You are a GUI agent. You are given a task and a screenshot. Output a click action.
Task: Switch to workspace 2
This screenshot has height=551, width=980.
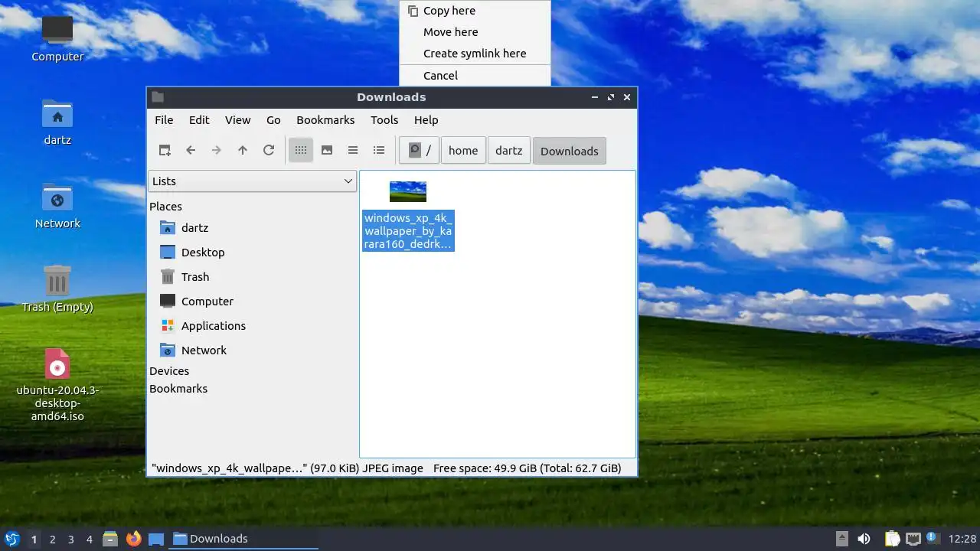(x=52, y=540)
